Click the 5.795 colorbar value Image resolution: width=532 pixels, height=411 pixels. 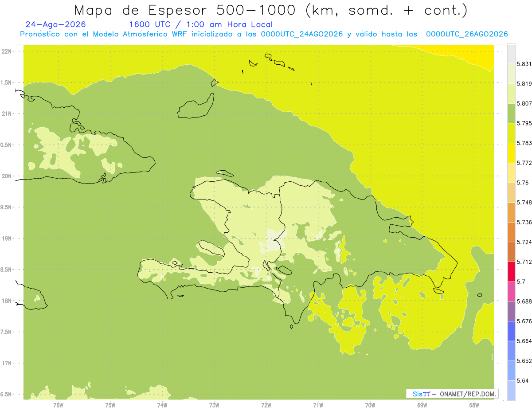pyautogui.click(x=524, y=123)
